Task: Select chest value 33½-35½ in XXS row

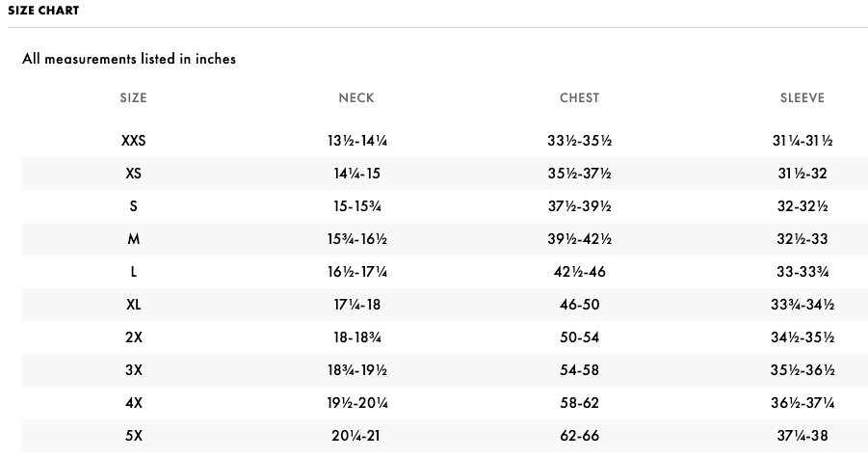Action: [580, 141]
